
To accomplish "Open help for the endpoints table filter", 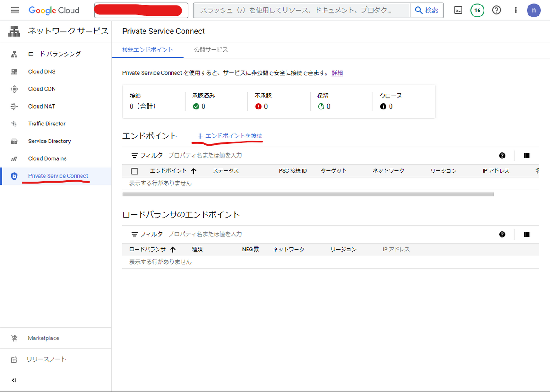I will (x=502, y=156).
